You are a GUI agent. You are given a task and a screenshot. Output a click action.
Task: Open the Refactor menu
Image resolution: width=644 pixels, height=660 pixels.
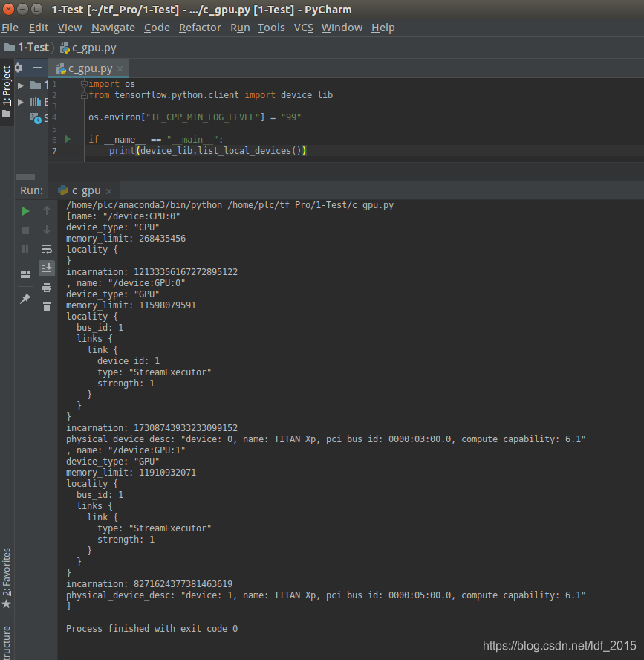200,27
